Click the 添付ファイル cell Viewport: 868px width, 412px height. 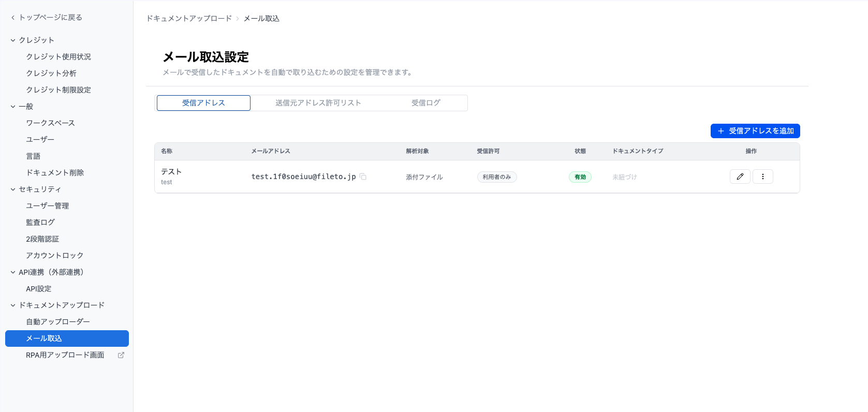pos(424,177)
